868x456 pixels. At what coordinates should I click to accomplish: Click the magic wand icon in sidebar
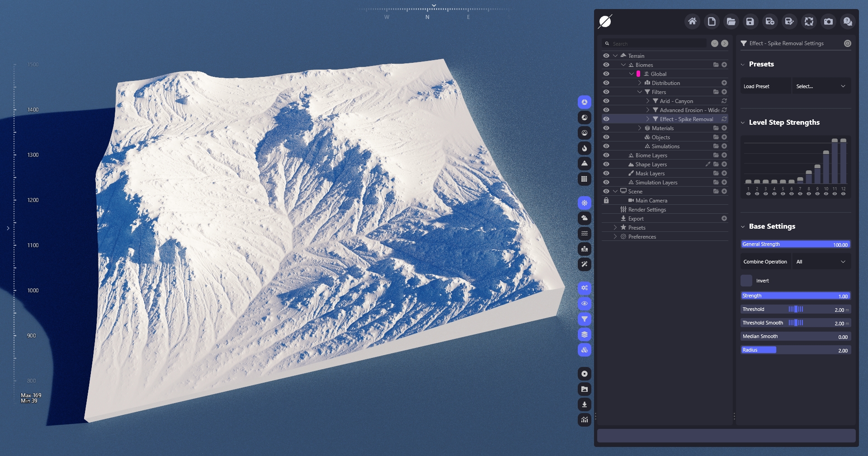(585, 264)
